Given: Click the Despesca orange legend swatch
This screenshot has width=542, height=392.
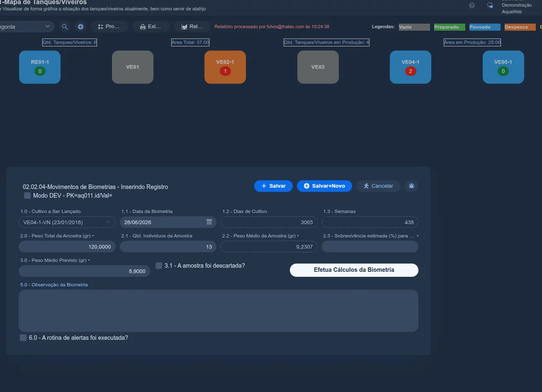Looking at the screenshot, I should point(520,27).
